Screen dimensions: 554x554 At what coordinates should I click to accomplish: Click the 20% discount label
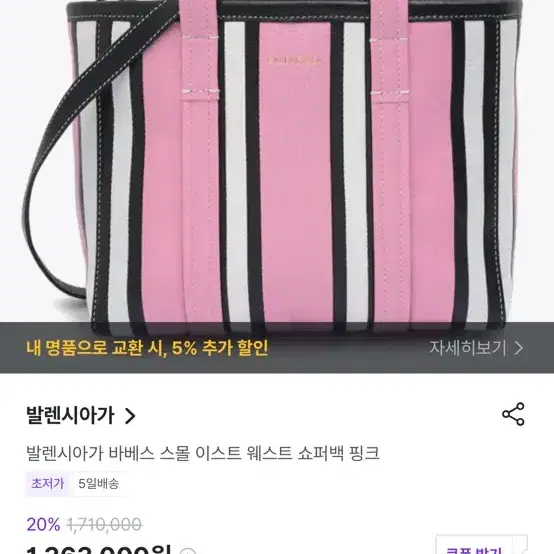pos(43,524)
